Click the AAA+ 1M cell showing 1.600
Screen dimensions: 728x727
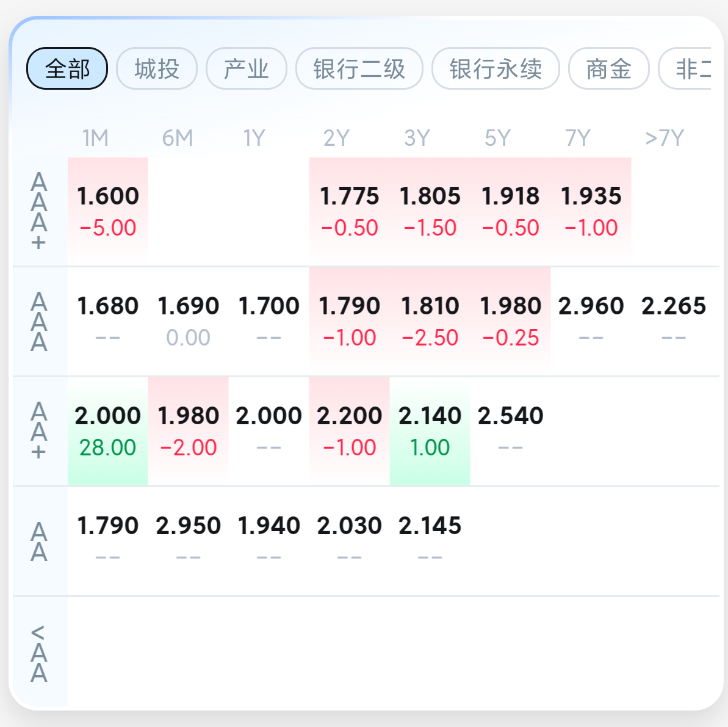[x=108, y=212]
